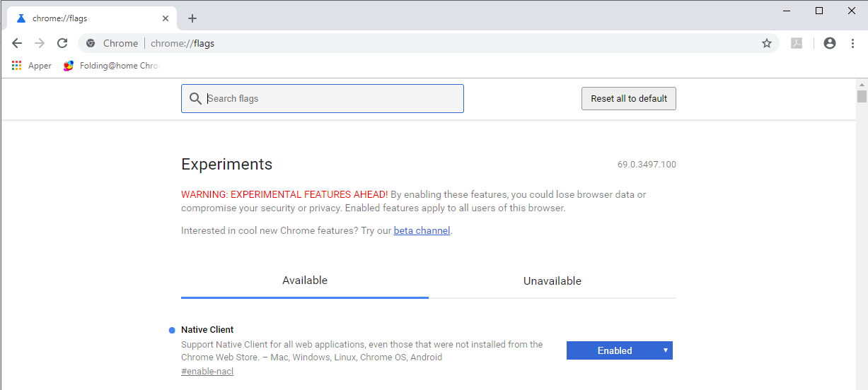Image resolution: width=868 pixels, height=390 pixels.
Task: Switch to the Unavailable tab
Action: (552, 280)
